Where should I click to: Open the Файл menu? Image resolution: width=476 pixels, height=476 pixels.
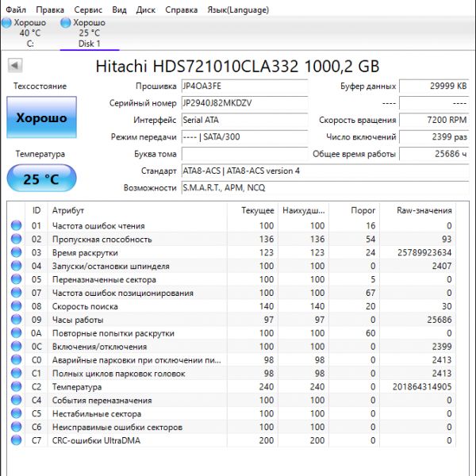[x=16, y=10]
